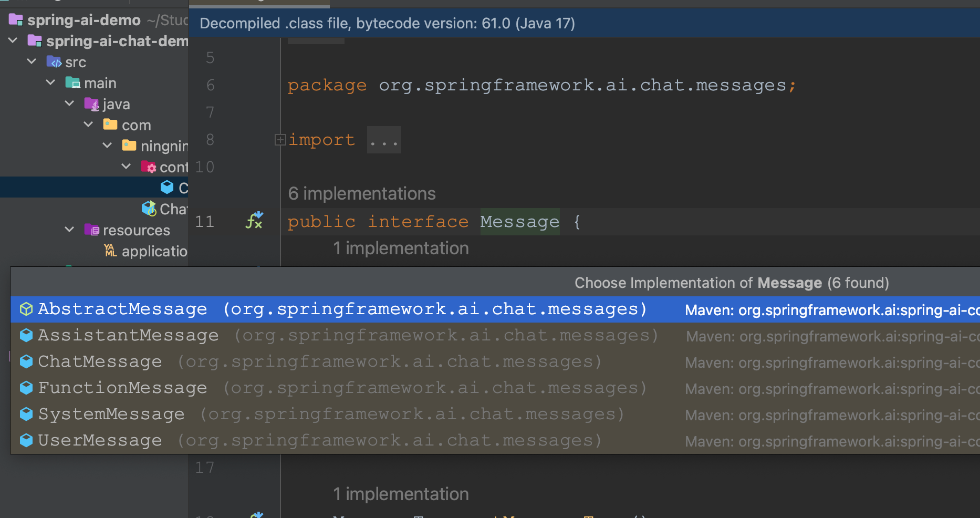This screenshot has width=980, height=518.
Task: Collapse the cont package node
Action: [x=127, y=167]
